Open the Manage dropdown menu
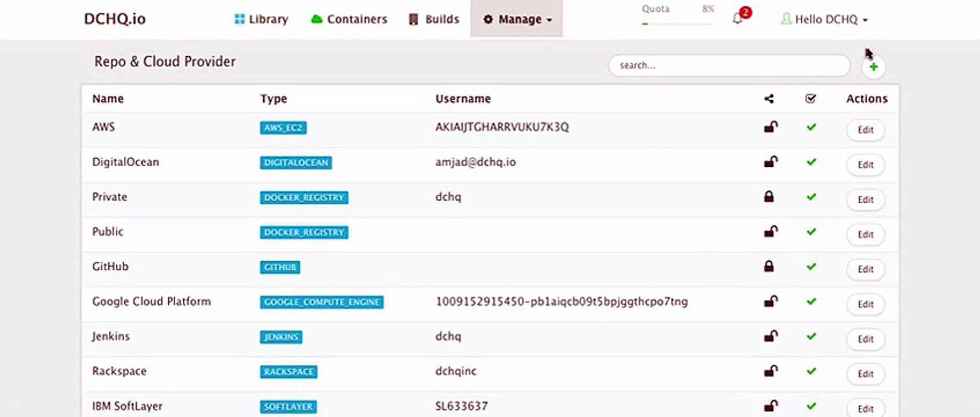Screen dimensions: 980x417 517,19
